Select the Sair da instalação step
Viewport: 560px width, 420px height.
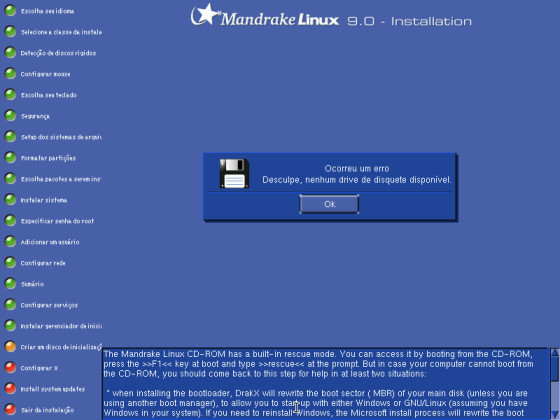point(48,410)
